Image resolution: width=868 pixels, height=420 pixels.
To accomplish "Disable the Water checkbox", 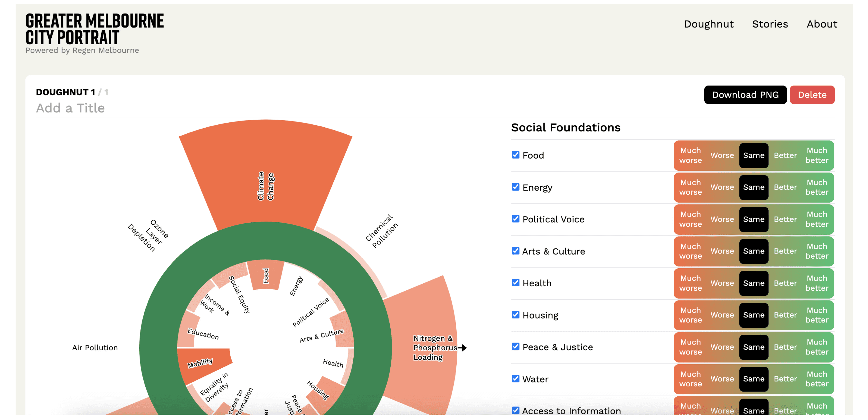I will [515, 379].
